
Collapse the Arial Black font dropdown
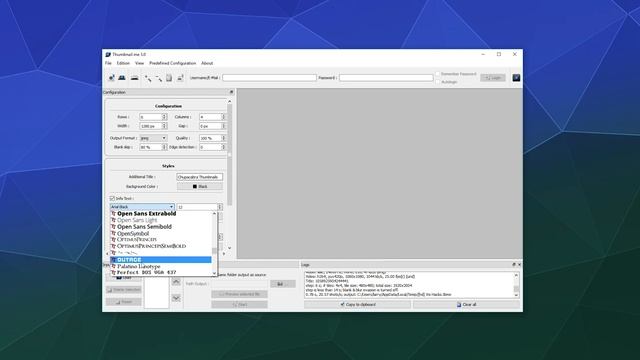click(142, 207)
